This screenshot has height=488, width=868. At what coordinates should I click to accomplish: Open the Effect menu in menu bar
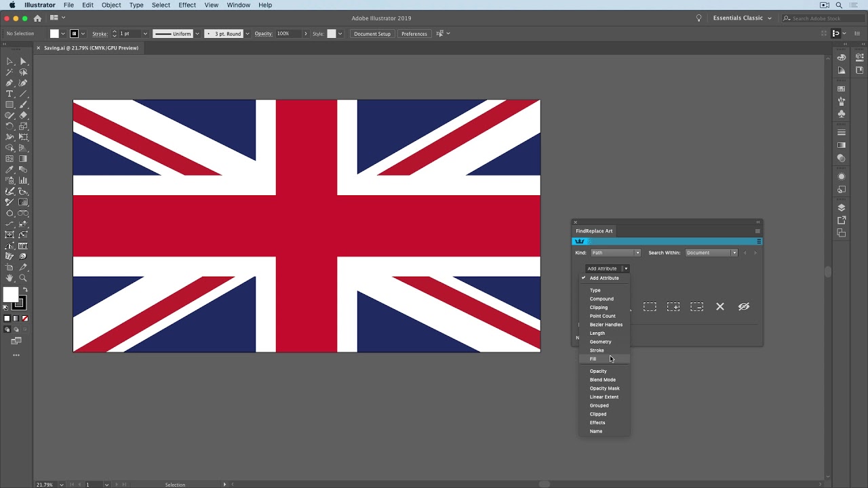pos(187,5)
